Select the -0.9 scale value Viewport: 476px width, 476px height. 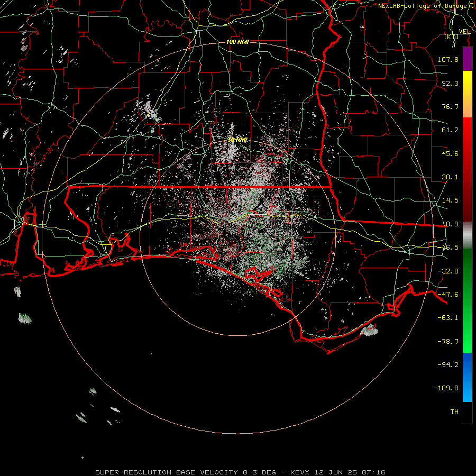450,224
